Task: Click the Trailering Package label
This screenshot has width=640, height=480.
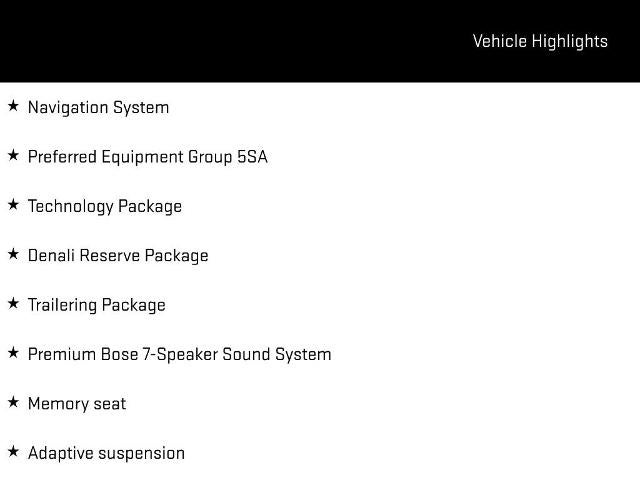Action: coord(96,305)
